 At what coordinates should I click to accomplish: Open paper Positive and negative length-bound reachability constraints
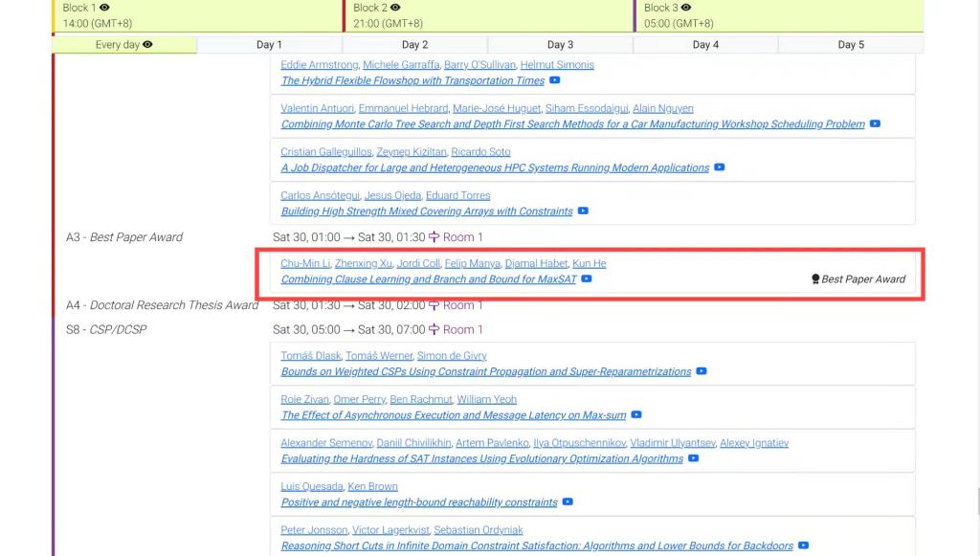coord(419,502)
